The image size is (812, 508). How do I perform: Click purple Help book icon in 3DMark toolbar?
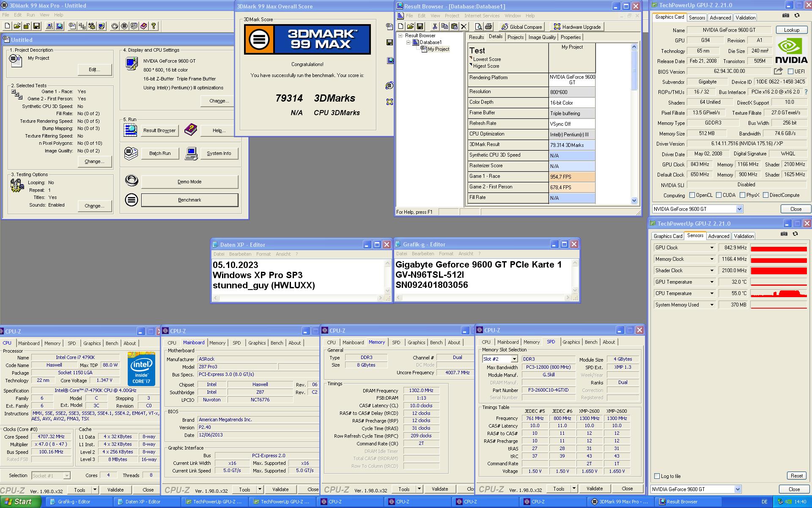click(x=144, y=26)
